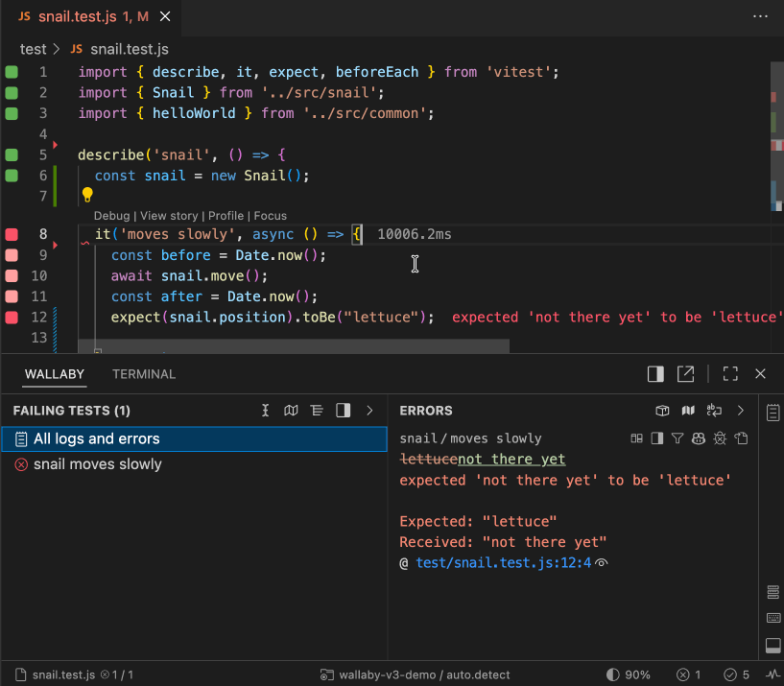Open panel in new window icon
The width and height of the screenshot is (784, 686).
(x=686, y=374)
